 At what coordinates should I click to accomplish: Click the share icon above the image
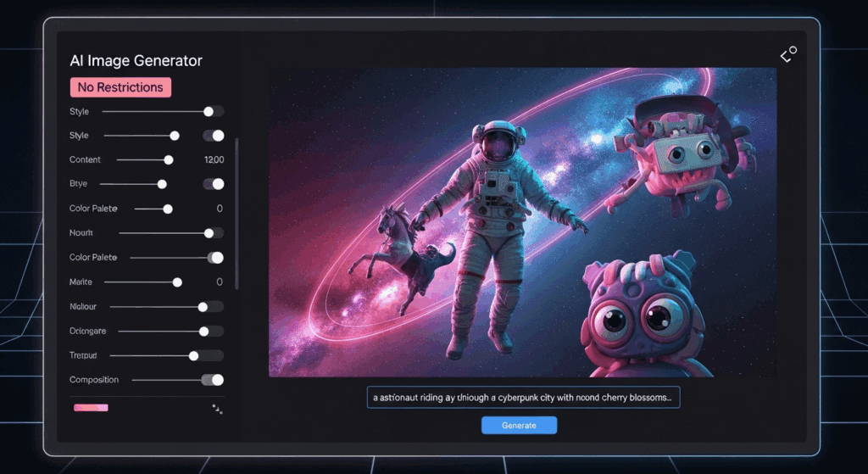789,54
